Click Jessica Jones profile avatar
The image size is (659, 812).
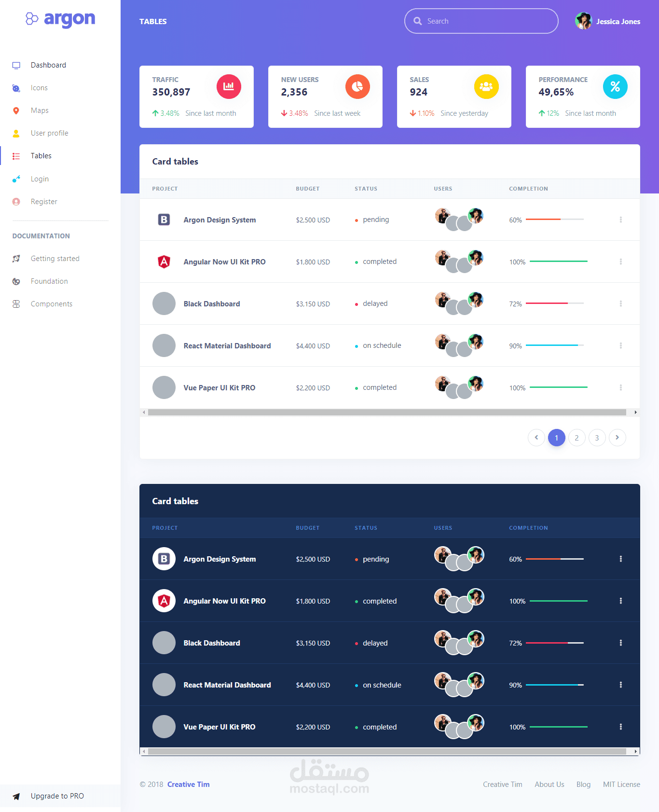(x=584, y=21)
